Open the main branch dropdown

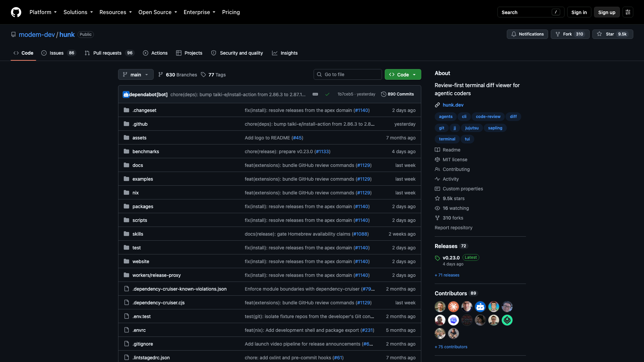(x=136, y=74)
